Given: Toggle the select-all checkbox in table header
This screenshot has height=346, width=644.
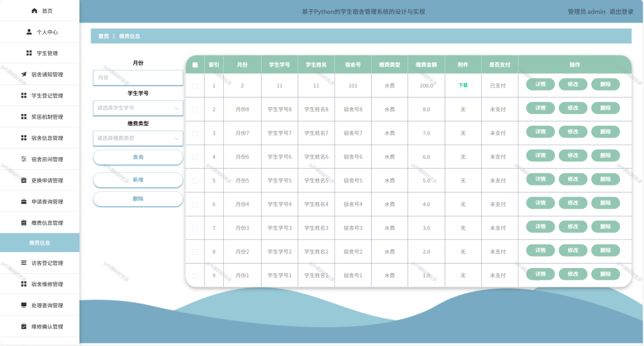Looking at the screenshot, I should pos(195,65).
